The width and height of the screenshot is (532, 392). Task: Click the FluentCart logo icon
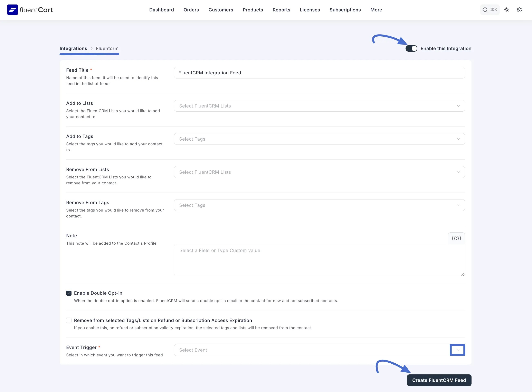coord(13,9)
